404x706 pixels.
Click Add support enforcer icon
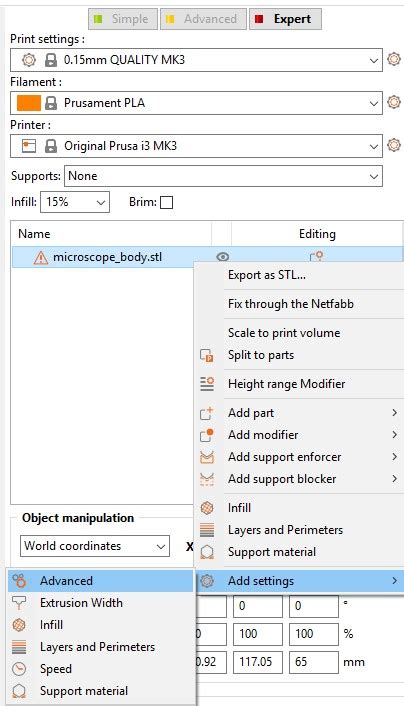click(207, 457)
